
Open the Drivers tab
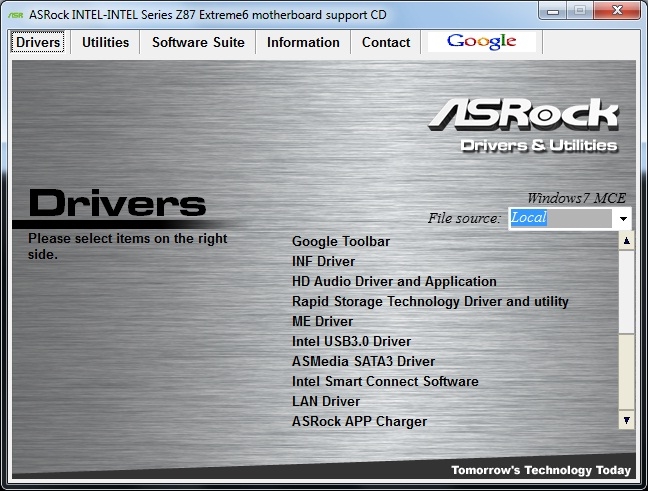[x=38, y=42]
